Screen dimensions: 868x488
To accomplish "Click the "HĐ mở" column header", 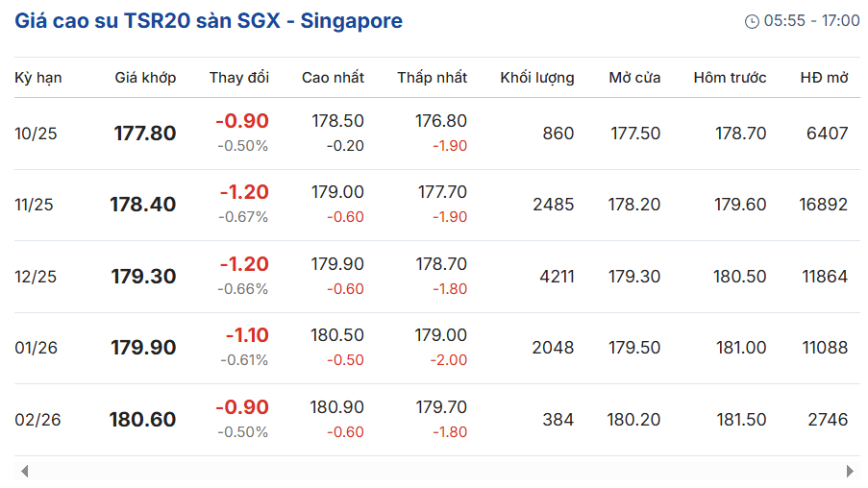I will coord(824,78).
